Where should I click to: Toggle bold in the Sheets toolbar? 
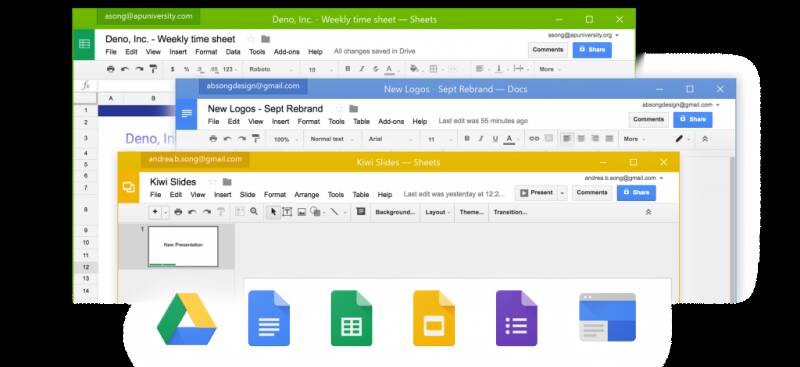tap(348, 69)
